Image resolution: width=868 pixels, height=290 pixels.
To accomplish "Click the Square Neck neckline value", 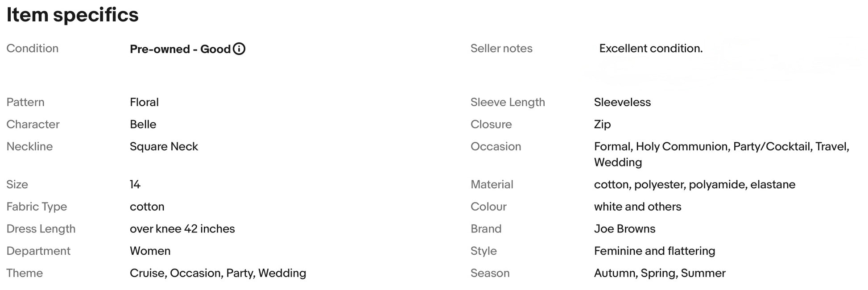I will tap(164, 146).
